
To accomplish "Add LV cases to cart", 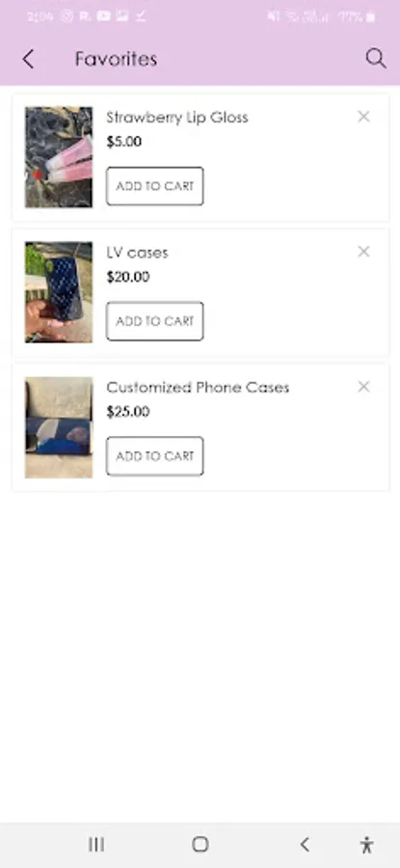I will click(x=155, y=321).
